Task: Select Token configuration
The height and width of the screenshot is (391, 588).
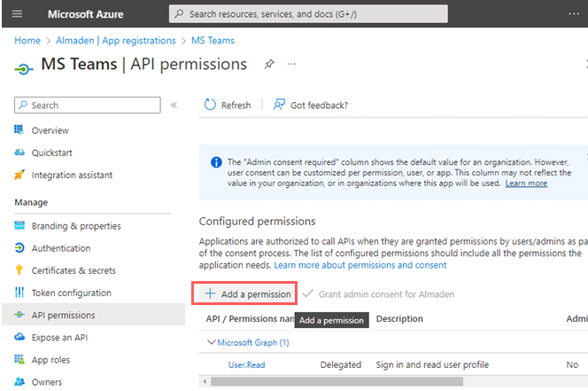Action: [71, 293]
